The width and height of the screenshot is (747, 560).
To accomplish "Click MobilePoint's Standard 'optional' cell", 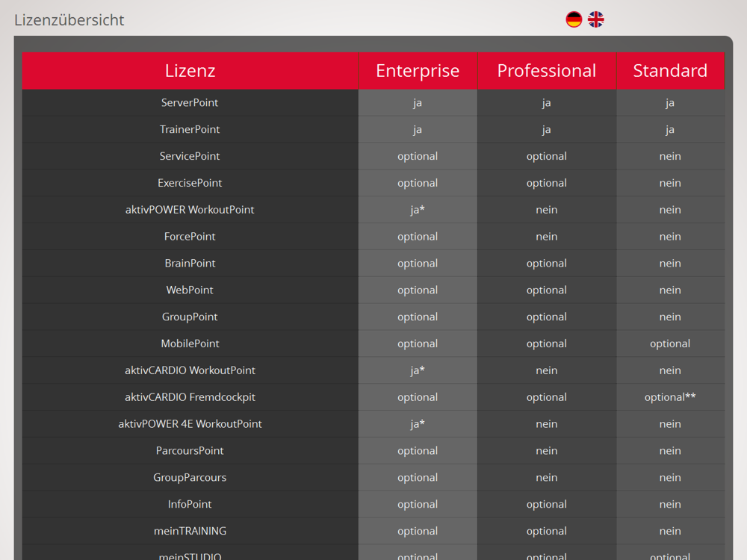I will pos(670,343).
